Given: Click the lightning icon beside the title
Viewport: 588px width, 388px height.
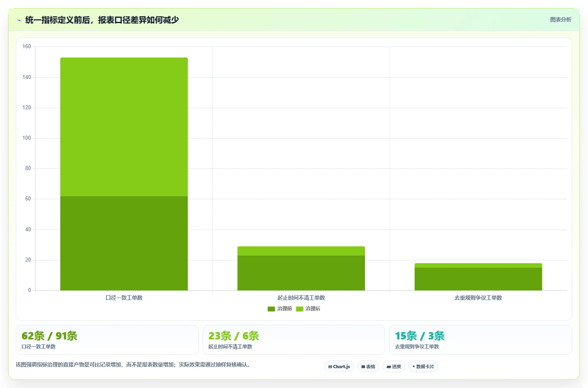Looking at the screenshot, I should coord(19,20).
